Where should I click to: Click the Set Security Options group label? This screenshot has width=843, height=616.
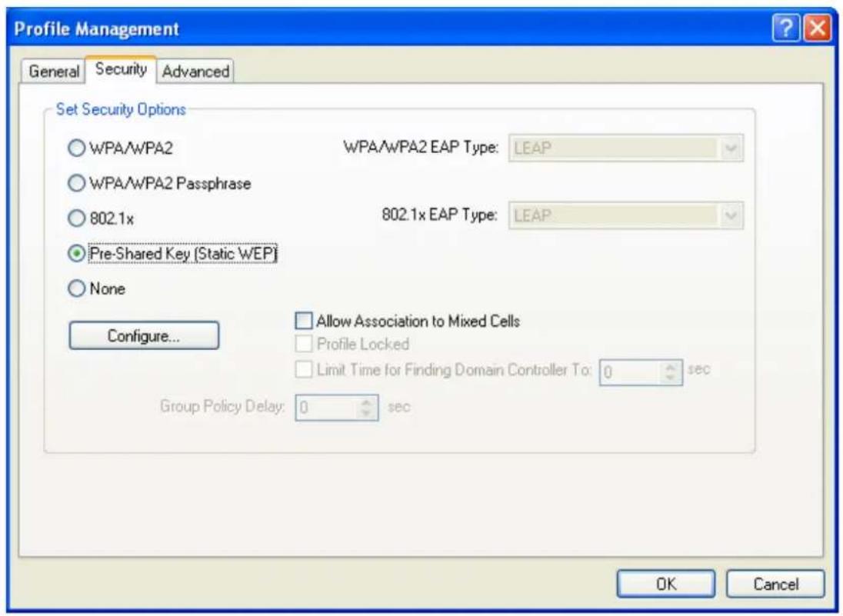121,110
